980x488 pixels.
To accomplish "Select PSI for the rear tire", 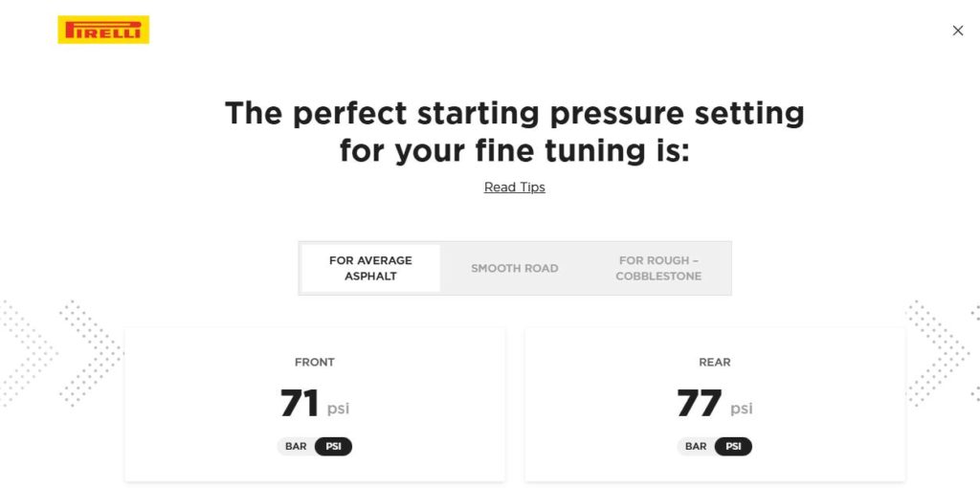I will coord(734,447).
